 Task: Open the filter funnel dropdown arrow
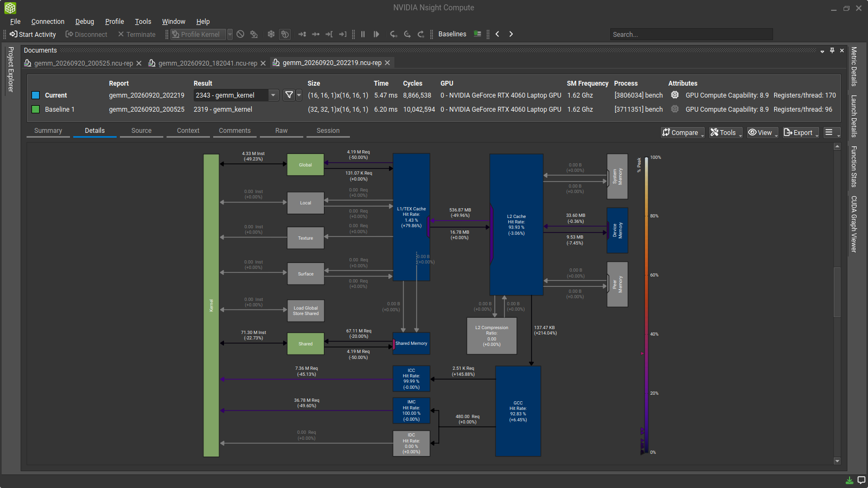(x=299, y=95)
